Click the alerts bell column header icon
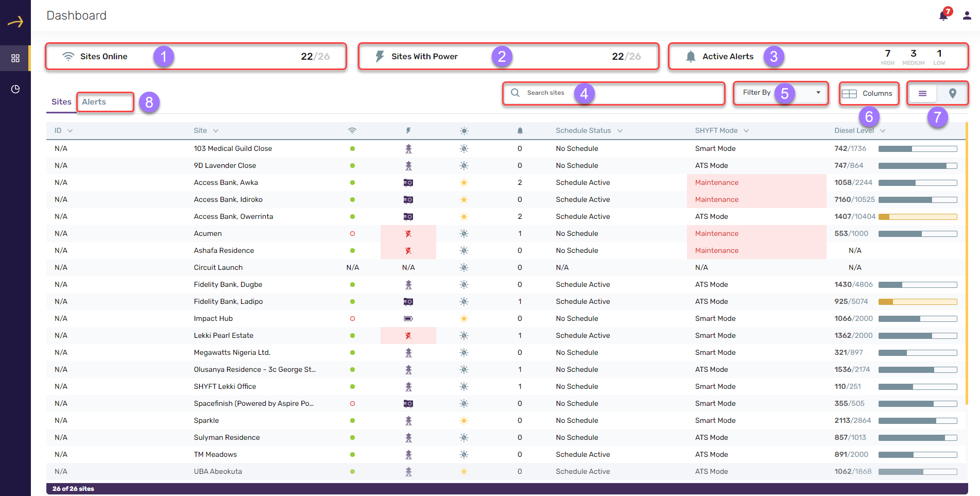The height and width of the screenshot is (496, 980). click(520, 131)
